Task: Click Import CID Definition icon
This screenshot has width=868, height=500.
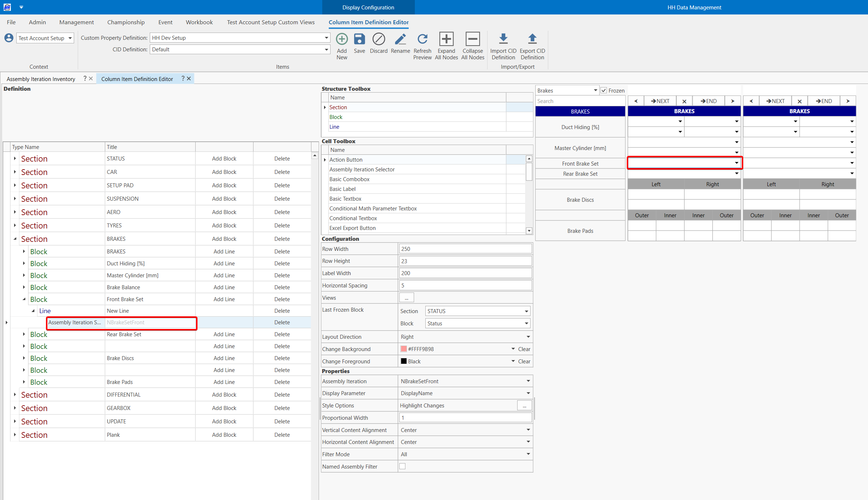Action: click(x=503, y=39)
